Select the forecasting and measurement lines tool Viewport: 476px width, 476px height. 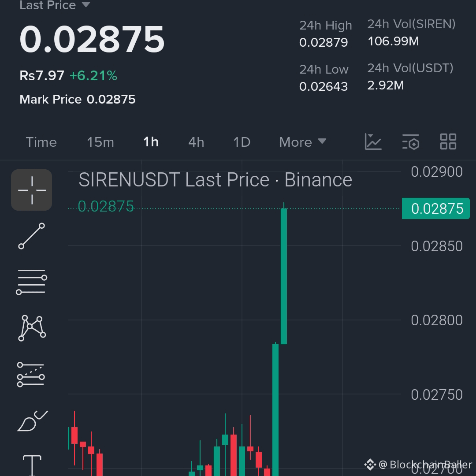pos(31,375)
